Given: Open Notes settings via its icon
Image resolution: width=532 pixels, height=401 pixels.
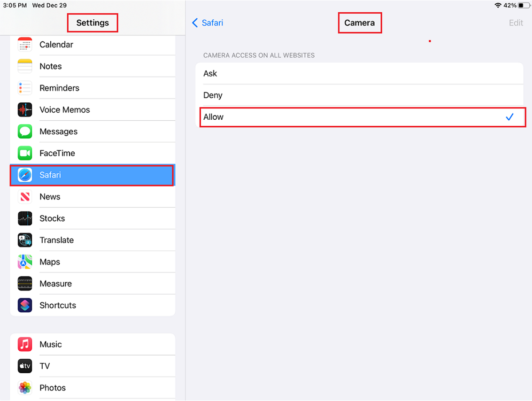Looking at the screenshot, I should (24, 66).
